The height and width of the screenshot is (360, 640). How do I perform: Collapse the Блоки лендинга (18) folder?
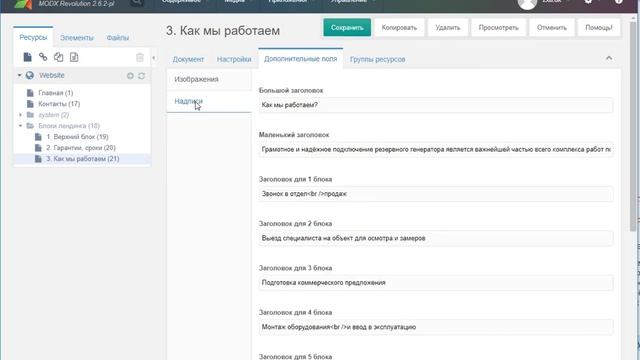20,126
